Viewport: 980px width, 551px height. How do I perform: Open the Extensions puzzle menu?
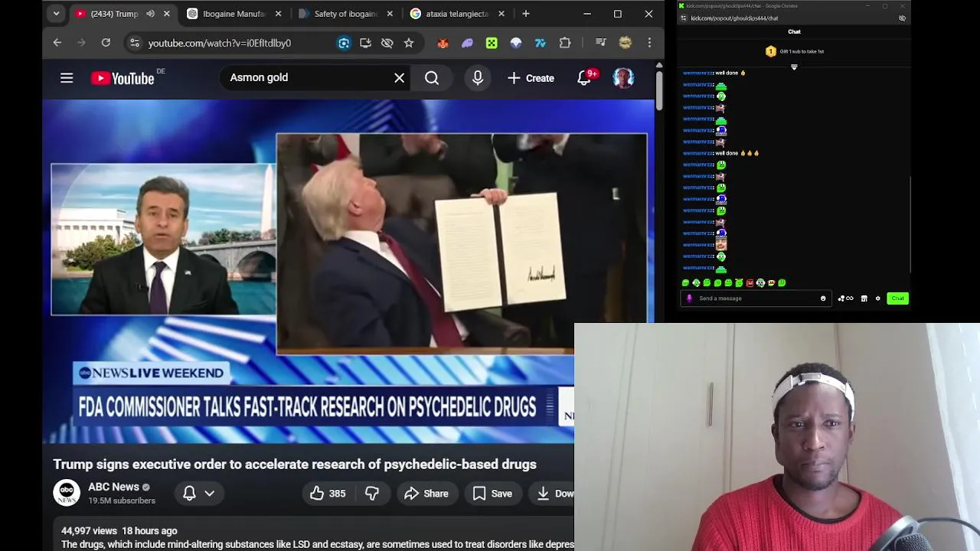pos(565,43)
